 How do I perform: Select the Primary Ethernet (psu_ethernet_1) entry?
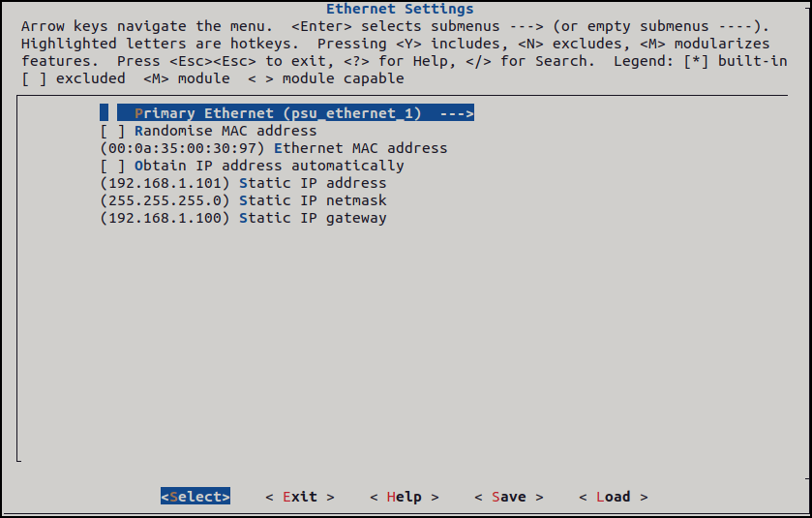pos(278,113)
